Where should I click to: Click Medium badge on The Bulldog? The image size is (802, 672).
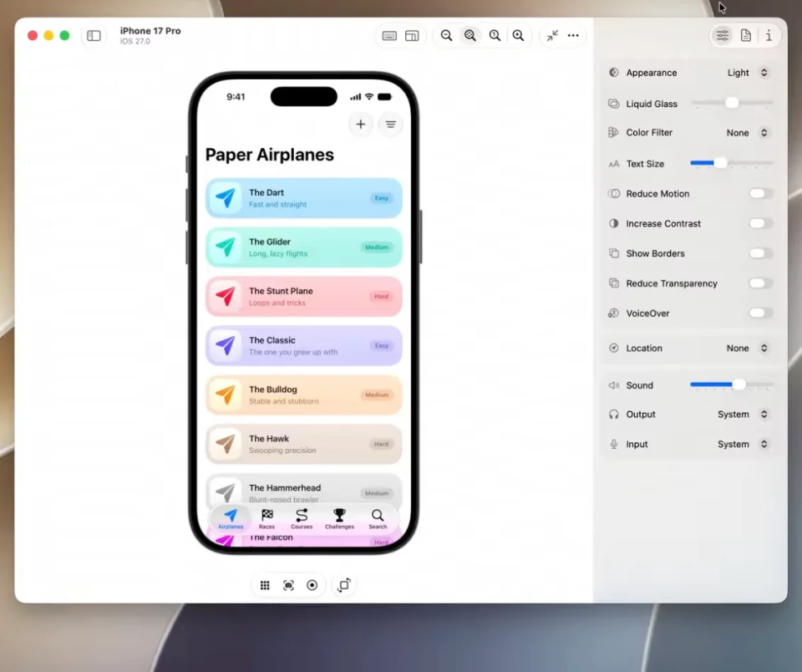click(x=377, y=395)
